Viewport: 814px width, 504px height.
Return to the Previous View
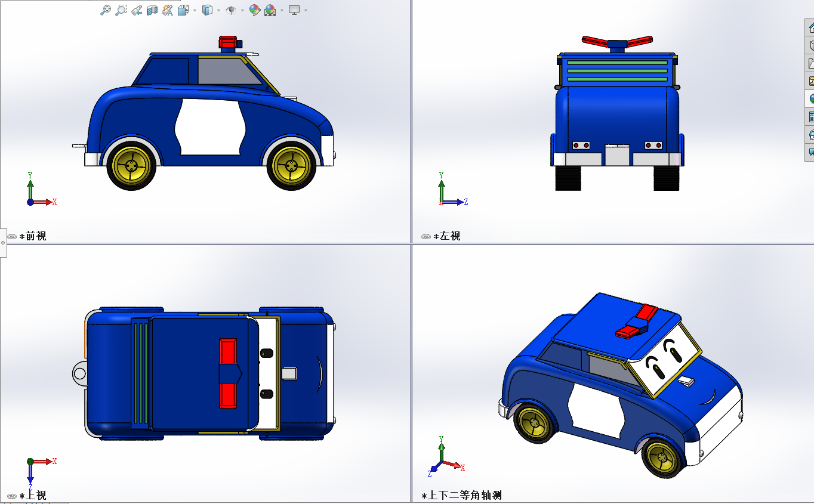[x=137, y=10]
